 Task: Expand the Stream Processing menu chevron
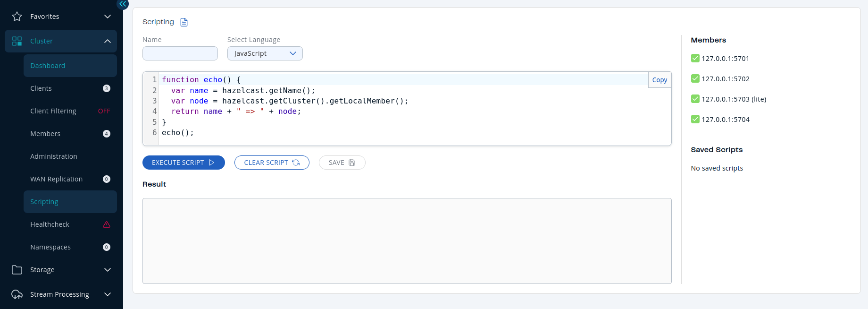click(x=108, y=294)
